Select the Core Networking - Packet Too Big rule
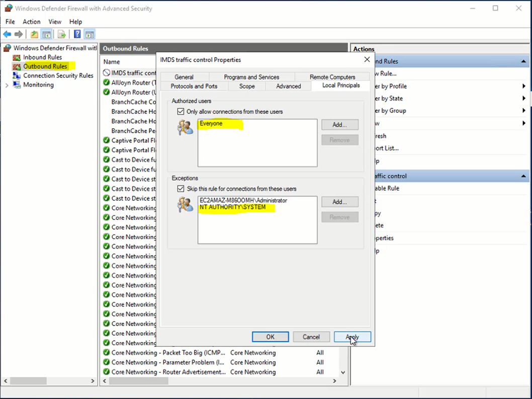The height and width of the screenshot is (399, 532). [x=168, y=353]
